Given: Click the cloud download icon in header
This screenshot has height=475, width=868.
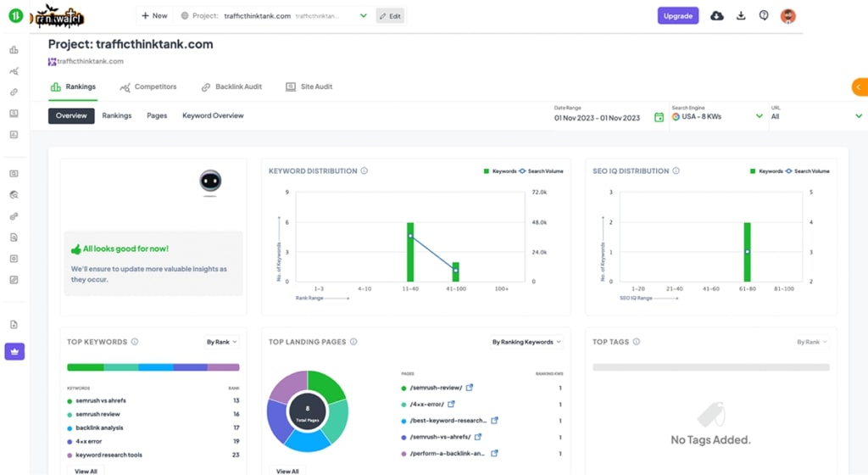Looking at the screenshot, I should click(x=717, y=16).
